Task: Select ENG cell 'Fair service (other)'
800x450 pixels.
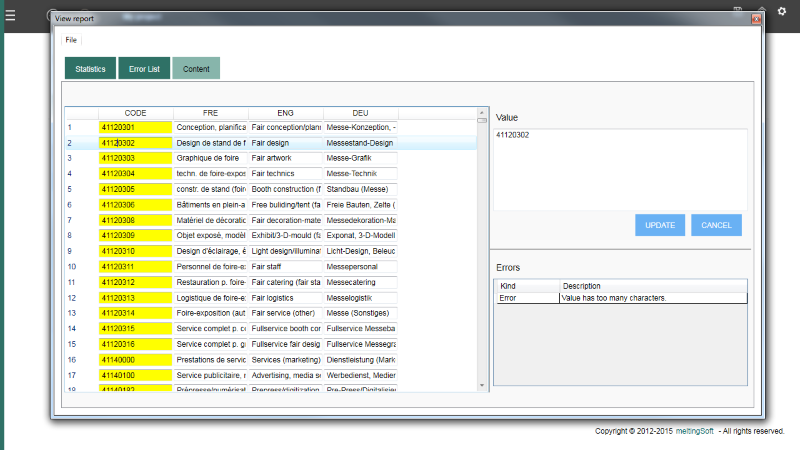Action: [x=285, y=313]
